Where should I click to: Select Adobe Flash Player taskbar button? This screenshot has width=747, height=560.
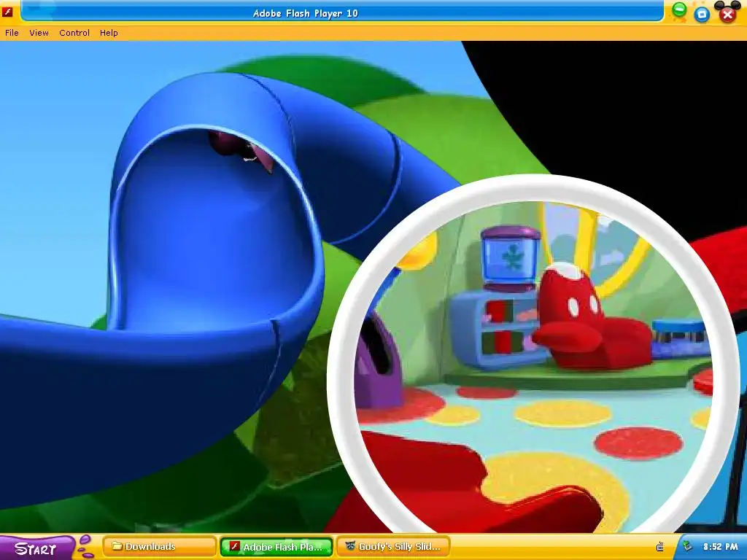[x=276, y=547]
